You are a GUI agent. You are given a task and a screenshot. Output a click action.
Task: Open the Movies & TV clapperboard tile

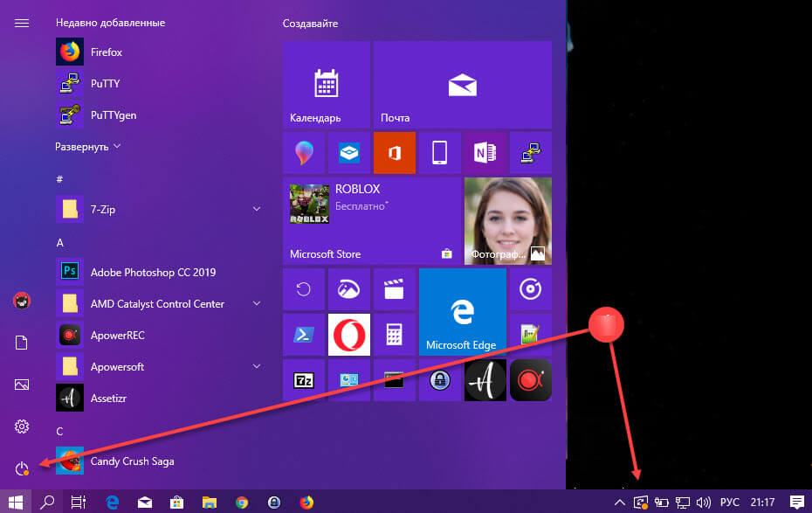coord(395,289)
